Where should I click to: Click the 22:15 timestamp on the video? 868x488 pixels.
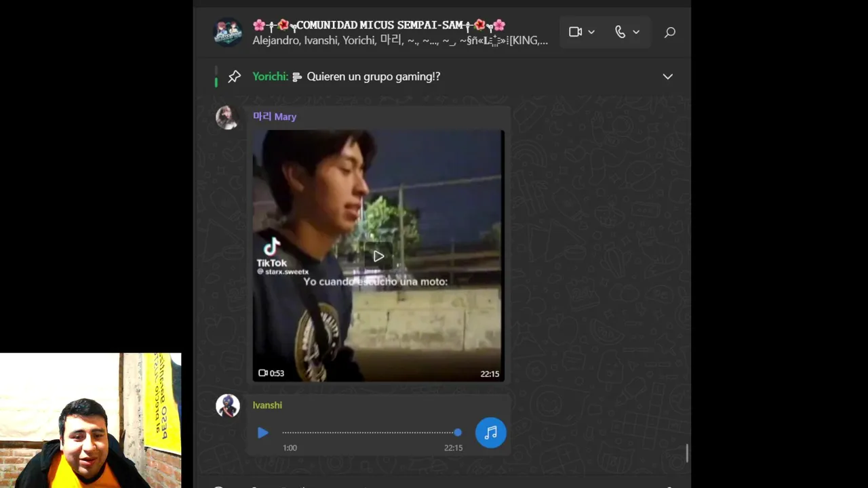tap(490, 374)
